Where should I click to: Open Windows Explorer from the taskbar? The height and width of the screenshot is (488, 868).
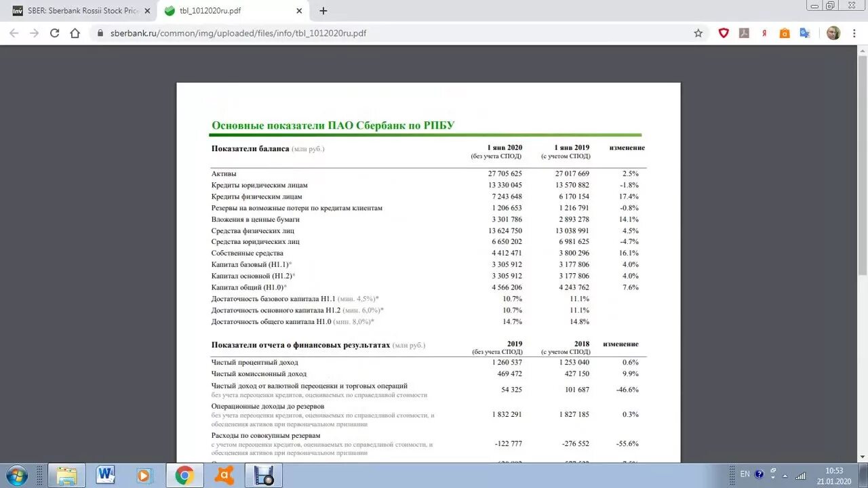pyautogui.click(x=66, y=475)
